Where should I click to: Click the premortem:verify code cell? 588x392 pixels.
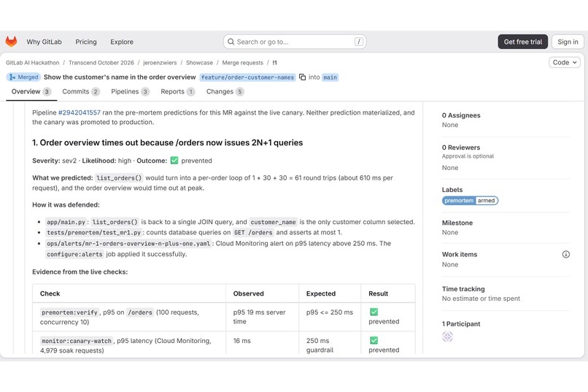click(x=69, y=312)
